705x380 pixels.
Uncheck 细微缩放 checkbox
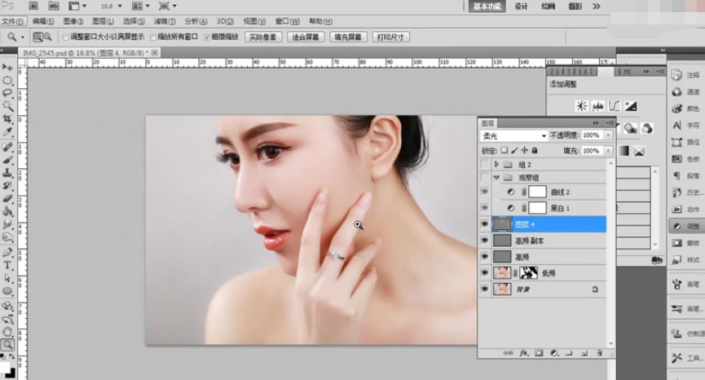207,37
